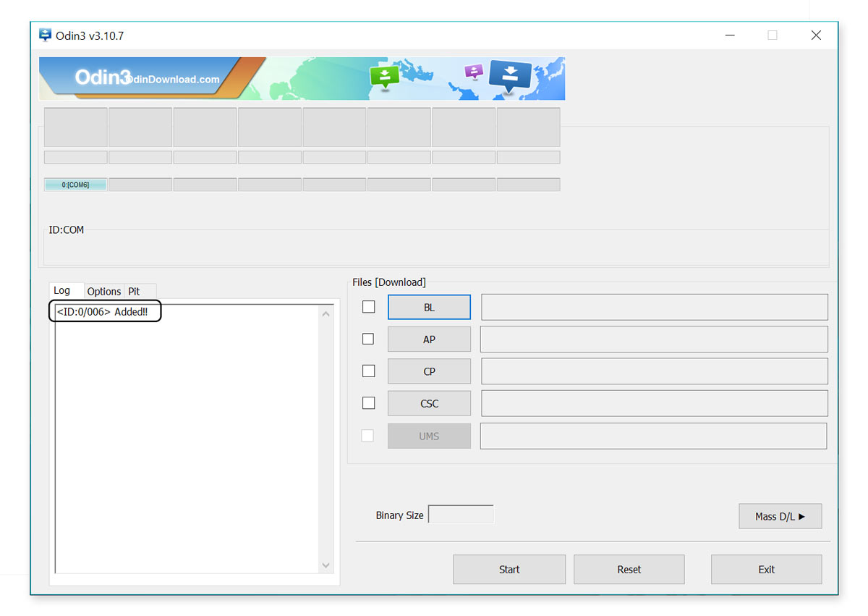Browse for a CP file

(x=429, y=371)
